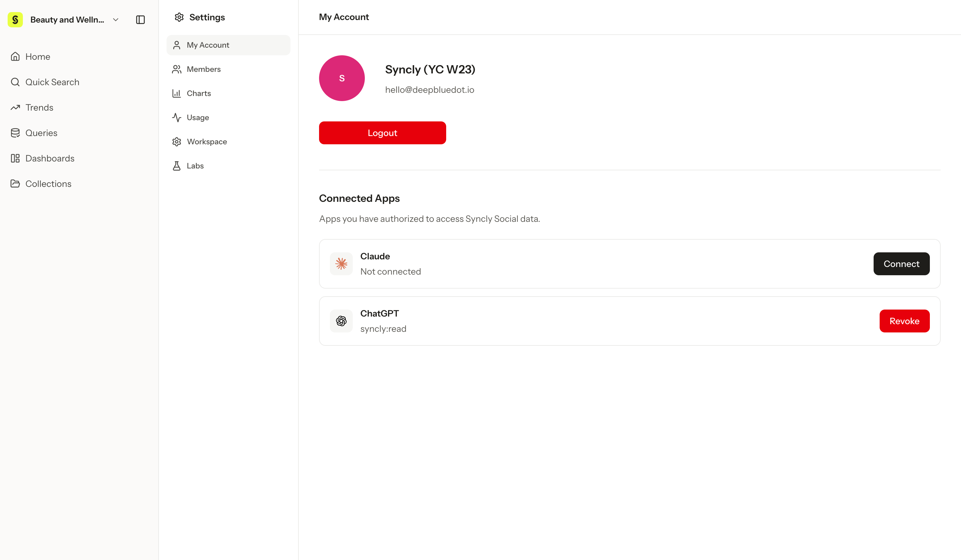Screen dimensions: 961x560
Task: Click the My Account page title
Action: pos(344,17)
